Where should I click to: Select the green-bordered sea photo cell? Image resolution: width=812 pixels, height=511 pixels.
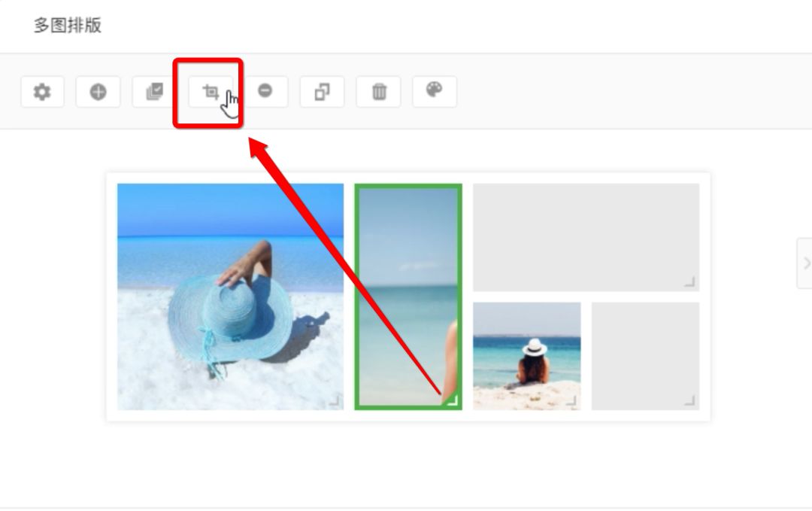(408, 297)
